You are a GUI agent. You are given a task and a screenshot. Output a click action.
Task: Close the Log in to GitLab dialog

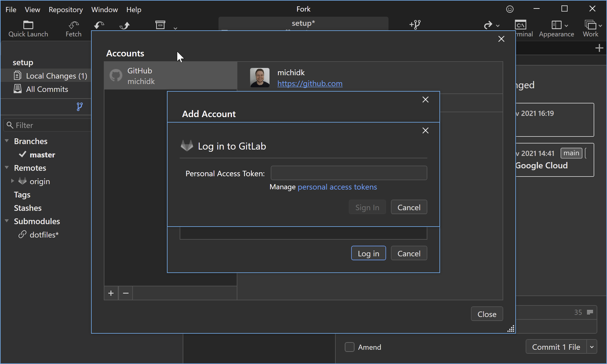(x=426, y=130)
